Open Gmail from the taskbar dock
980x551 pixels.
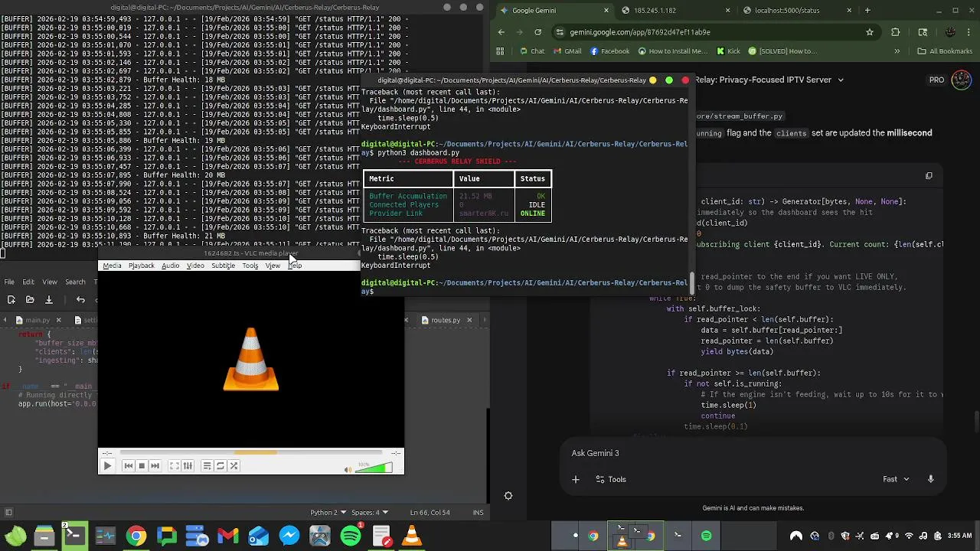[x=227, y=536]
